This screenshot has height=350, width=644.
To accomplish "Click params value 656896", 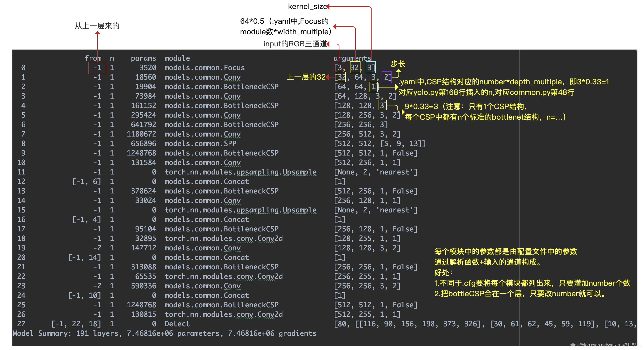I will tap(143, 144).
